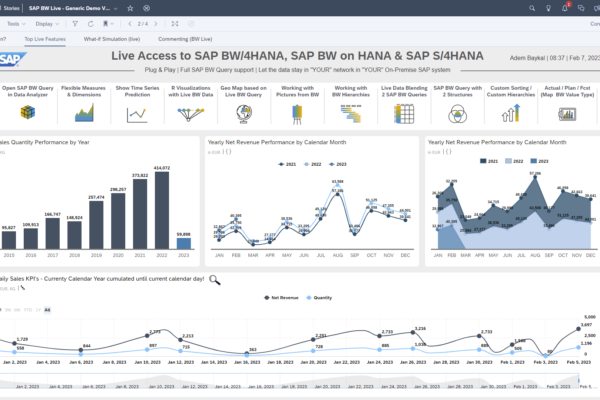The image size is (600, 400).
Task: Open the Stories breadcrumb item
Action: click(x=11, y=8)
